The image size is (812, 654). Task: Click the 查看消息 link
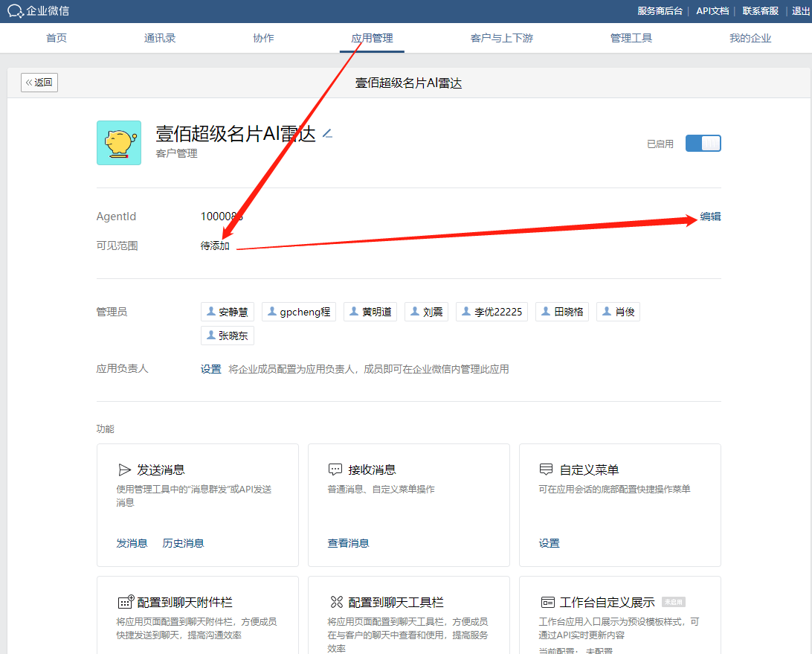coord(348,543)
